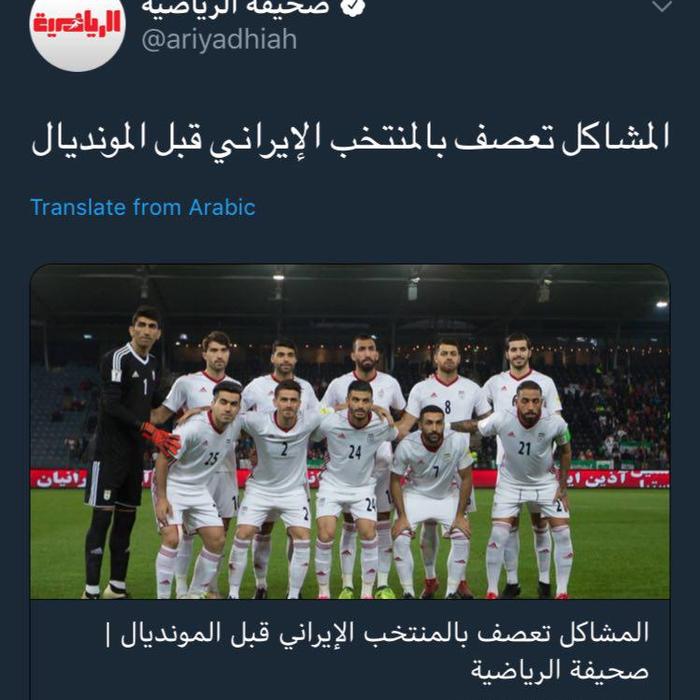Image resolution: width=700 pixels, height=700 pixels.
Task: Click the verified badge beside account name
Action: pyautogui.click(x=353, y=6)
